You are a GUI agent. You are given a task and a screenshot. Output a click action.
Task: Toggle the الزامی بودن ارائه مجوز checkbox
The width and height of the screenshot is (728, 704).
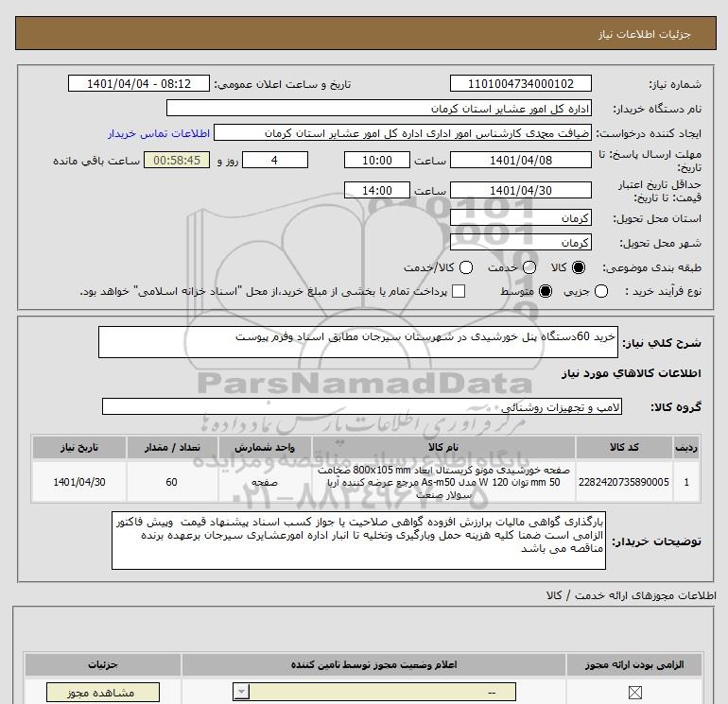pyautogui.click(x=634, y=693)
